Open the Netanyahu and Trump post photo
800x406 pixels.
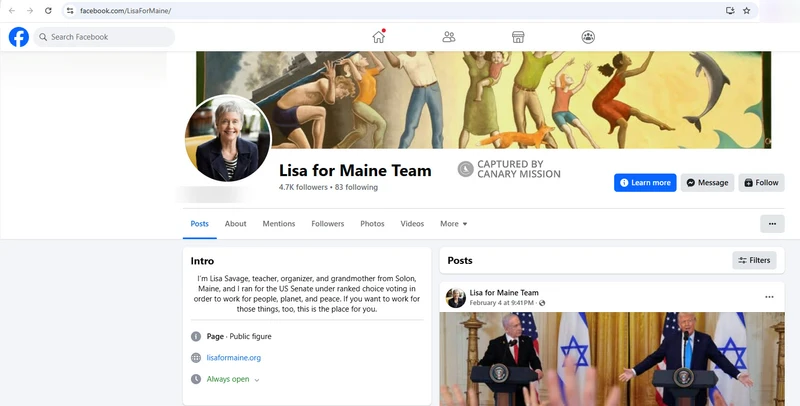[x=612, y=359]
